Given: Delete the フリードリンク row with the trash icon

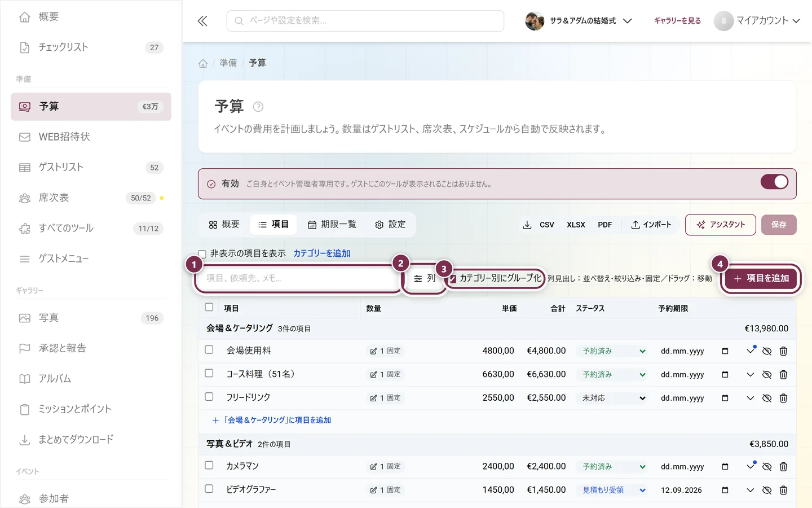Looking at the screenshot, I should click(783, 398).
